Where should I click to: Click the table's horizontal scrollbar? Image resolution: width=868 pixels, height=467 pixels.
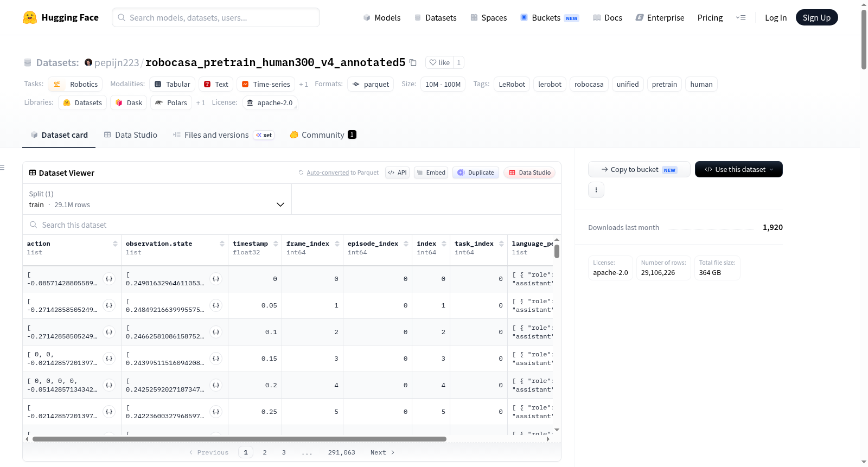[x=239, y=439]
